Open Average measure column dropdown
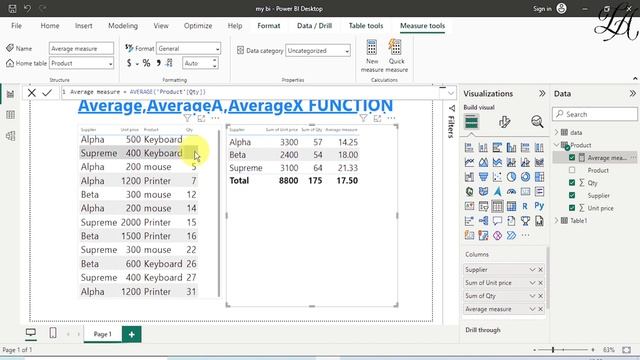 click(532, 309)
